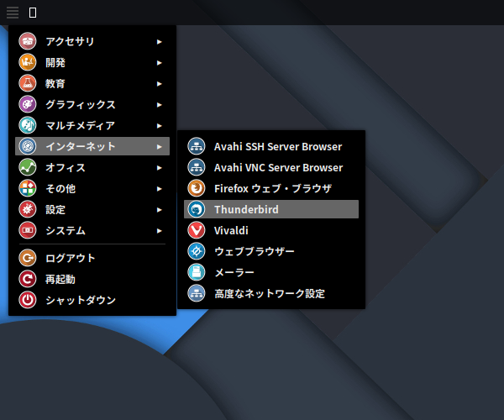Screen dimensions: 504x420
Task: Launch Vivaldi browser
Action: [x=271, y=230]
